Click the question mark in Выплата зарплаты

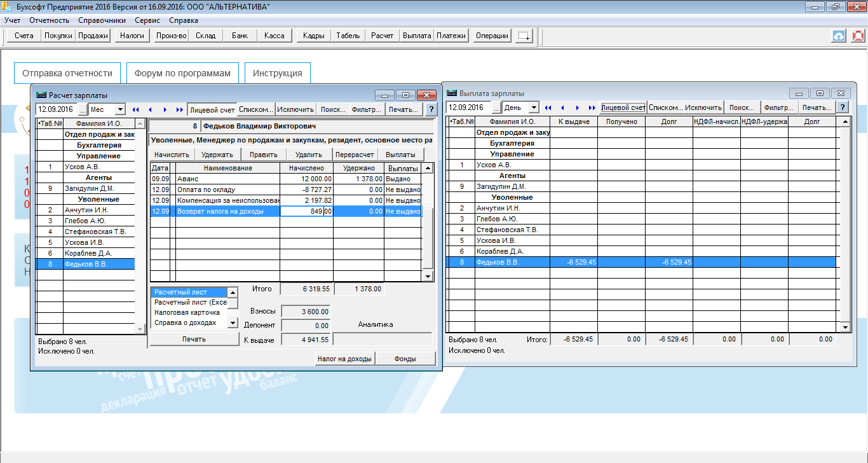tap(843, 107)
